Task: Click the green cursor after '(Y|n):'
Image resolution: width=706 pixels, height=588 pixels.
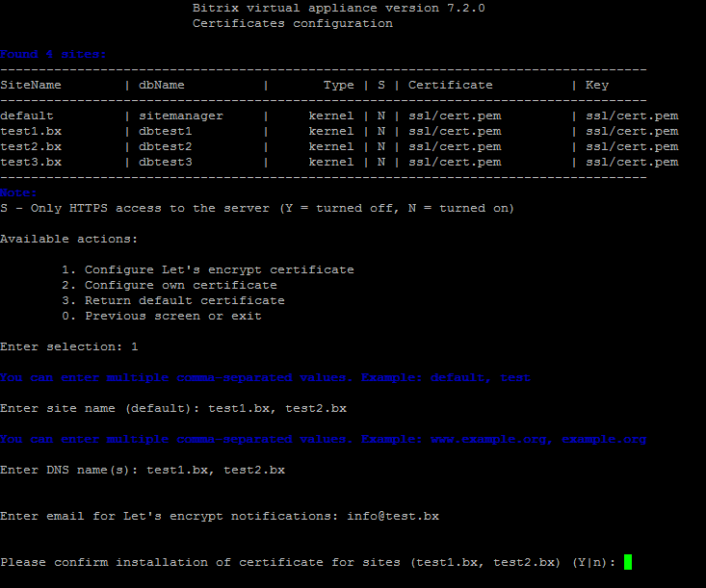Action: point(628,562)
